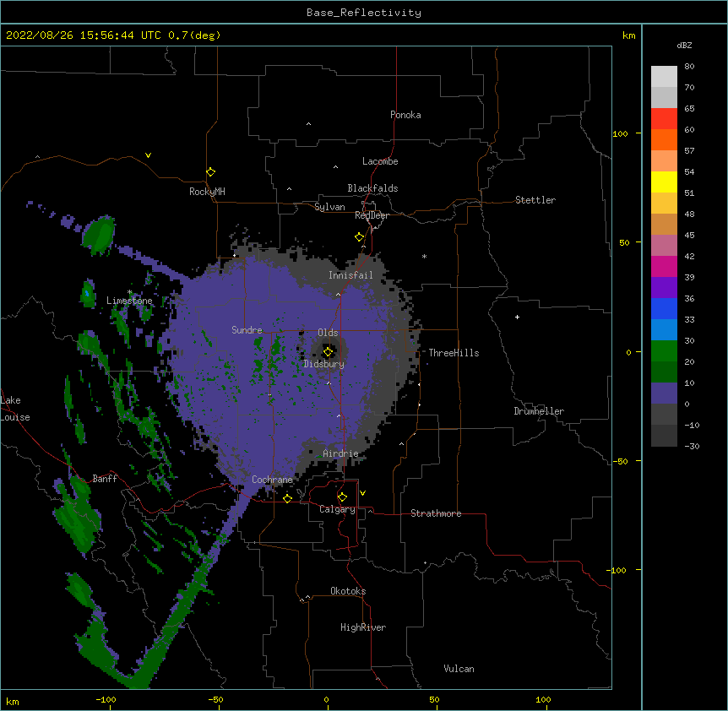Image resolution: width=728 pixels, height=711 pixels.
Task: Click the white asterisk marker east of Innisfail
Action: click(x=424, y=256)
